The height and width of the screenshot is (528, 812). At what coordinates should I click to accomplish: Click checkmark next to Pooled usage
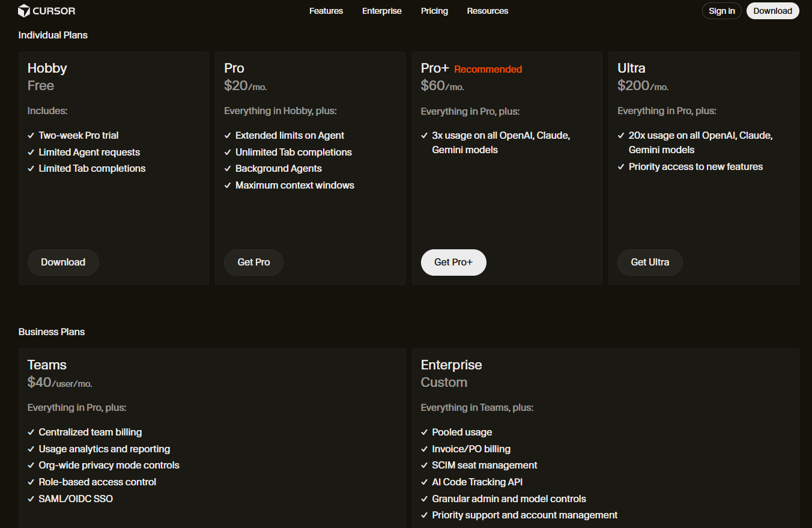pyautogui.click(x=425, y=432)
